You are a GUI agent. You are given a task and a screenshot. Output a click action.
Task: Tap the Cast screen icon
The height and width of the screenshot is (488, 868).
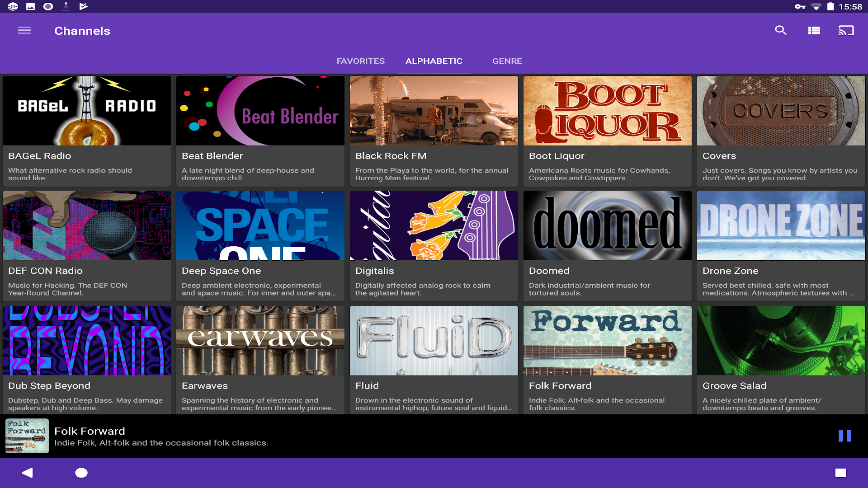point(846,30)
